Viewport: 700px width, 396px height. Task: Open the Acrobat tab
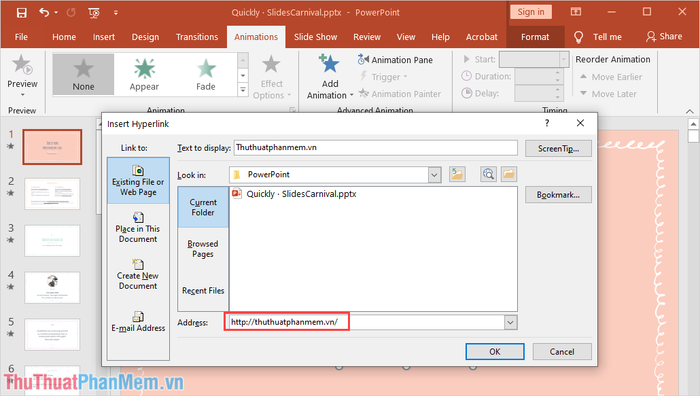(x=481, y=37)
